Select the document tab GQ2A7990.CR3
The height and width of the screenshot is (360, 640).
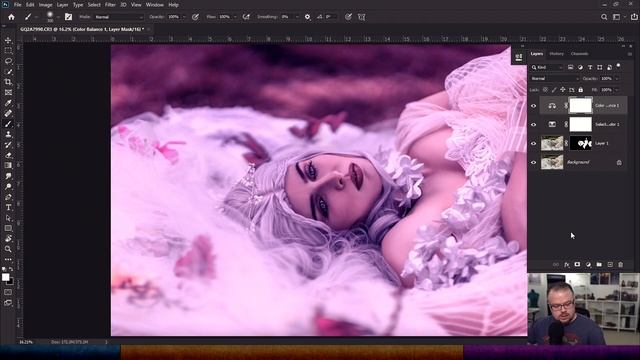(82, 29)
